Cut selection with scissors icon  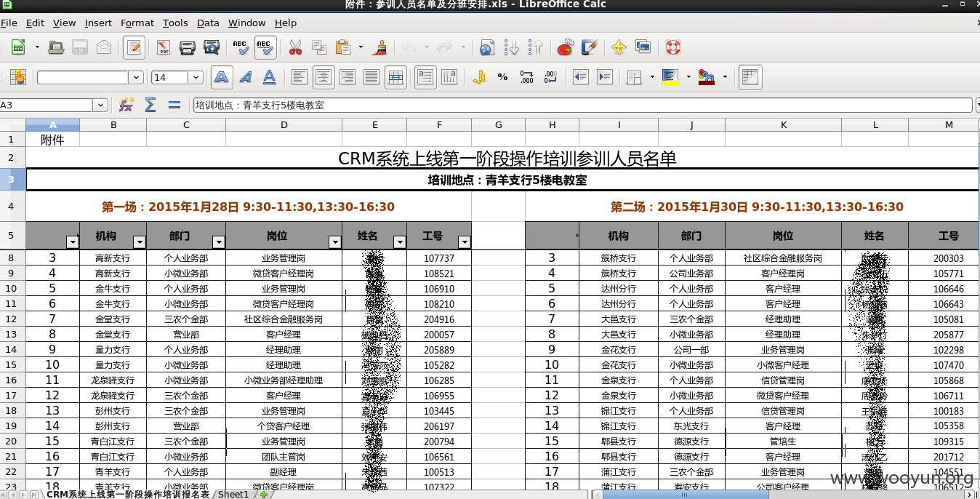294,48
